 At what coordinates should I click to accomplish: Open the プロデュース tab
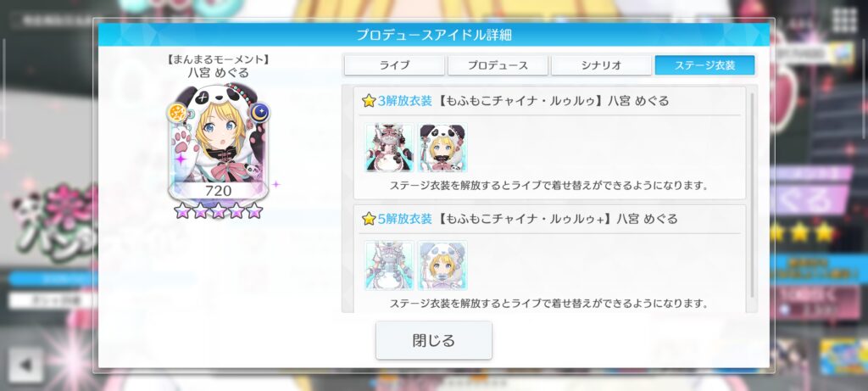click(498, 65)
